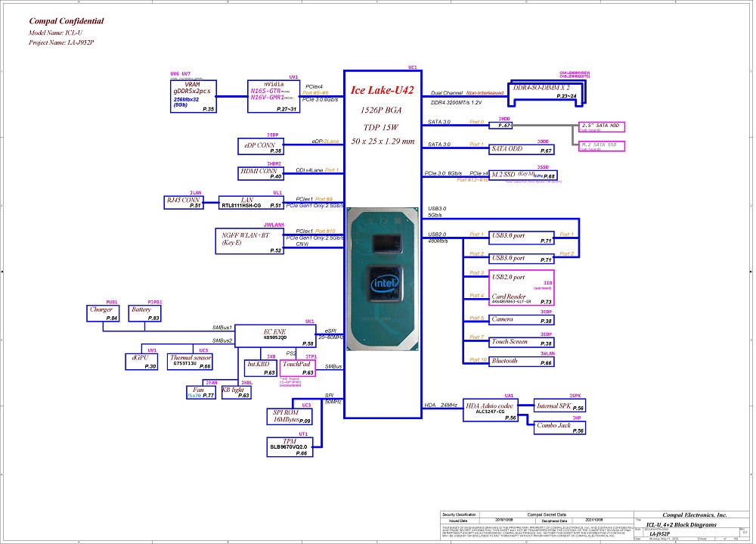Select the "eSPI" bus label

tap(331, 331)
